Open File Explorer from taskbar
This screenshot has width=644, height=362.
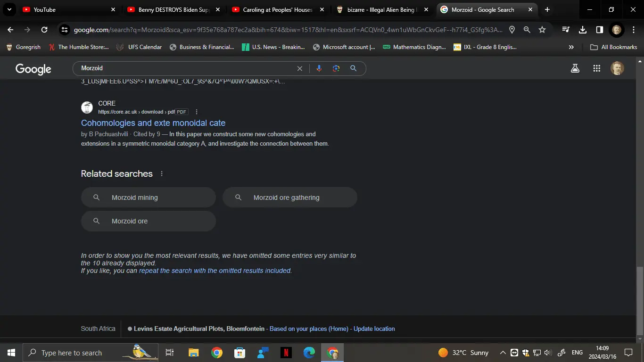[x=194, y=353]
